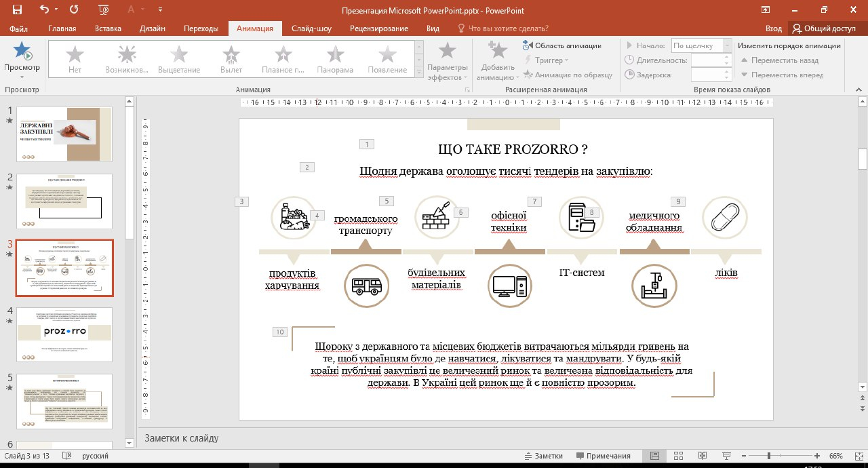Viewport: 868px width, 468px height.
Task: Click the pill capsule icon on the slide
Action: pos(724,218)
